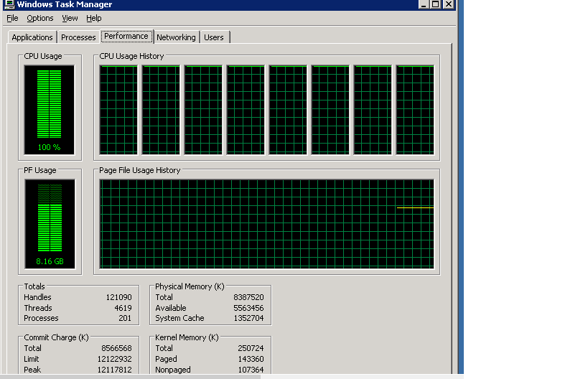Click the PF Usage 8.16 GB meter

coord(49,224)
